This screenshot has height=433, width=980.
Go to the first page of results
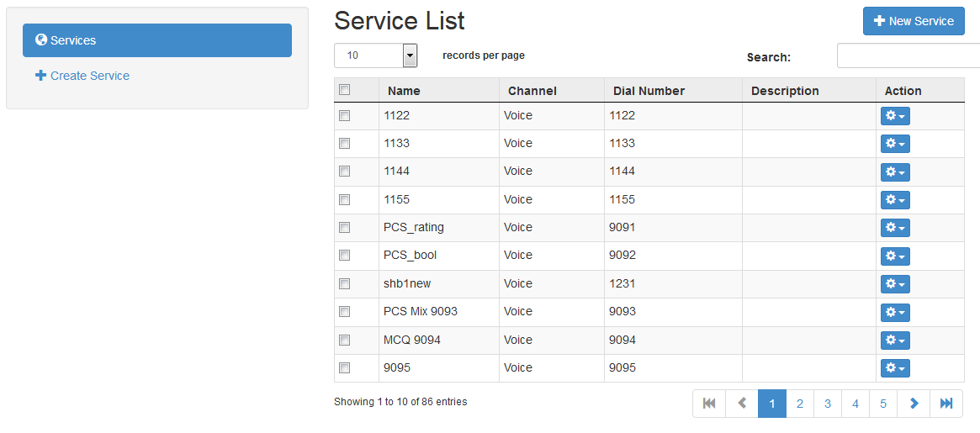click(x=709, y=404)
